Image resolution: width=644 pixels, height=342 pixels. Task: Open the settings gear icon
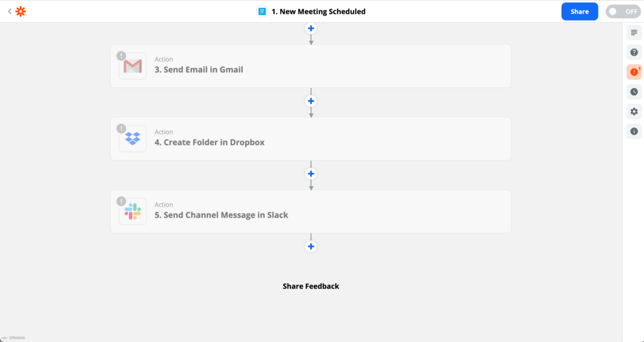coord(634,112)
